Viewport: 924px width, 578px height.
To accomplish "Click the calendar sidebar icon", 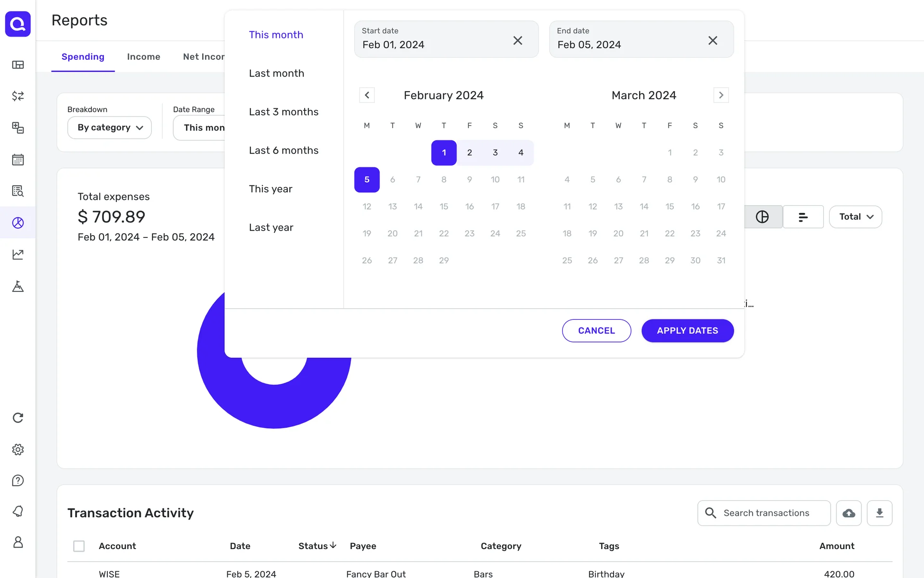I will point(18,159).
